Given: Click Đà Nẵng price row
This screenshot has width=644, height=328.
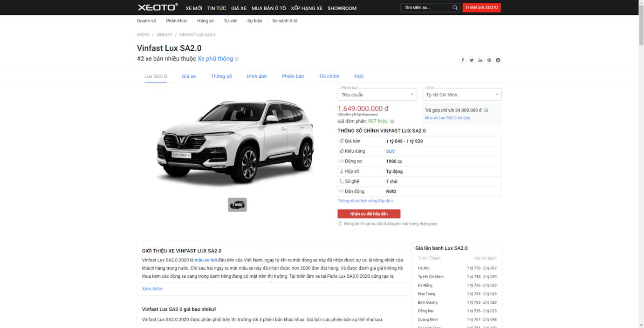Looking at the screenshot, I should [457, 285].
